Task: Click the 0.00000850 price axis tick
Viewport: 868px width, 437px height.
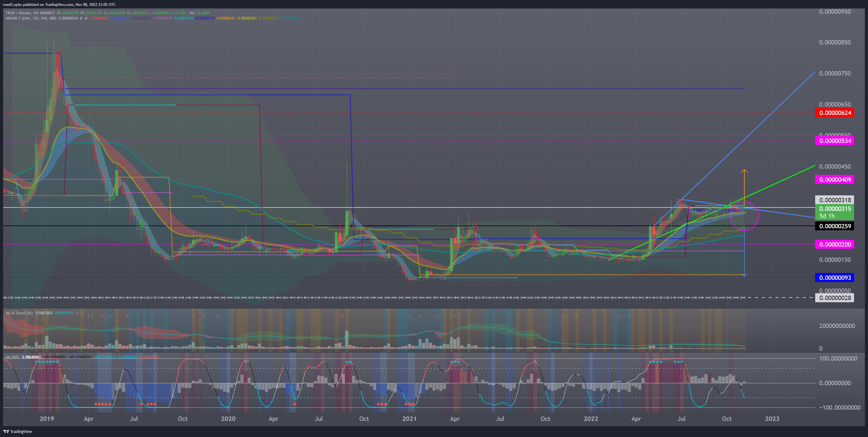Action: click(x=835, y=43)
